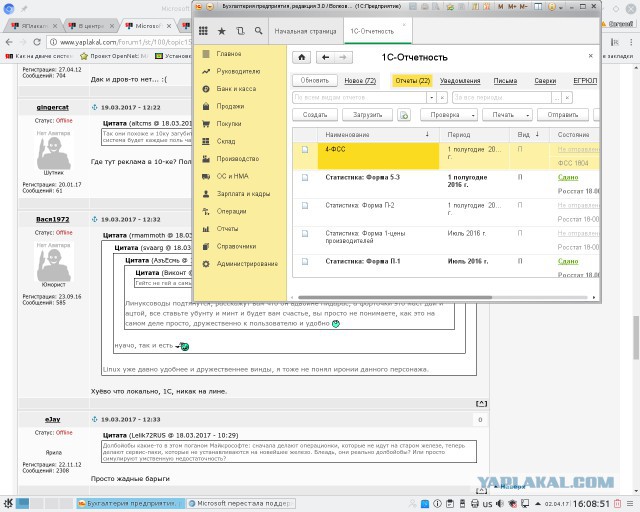The image size is (640, 512).
Task: Click the Обновить button
Action: point(315,80)
